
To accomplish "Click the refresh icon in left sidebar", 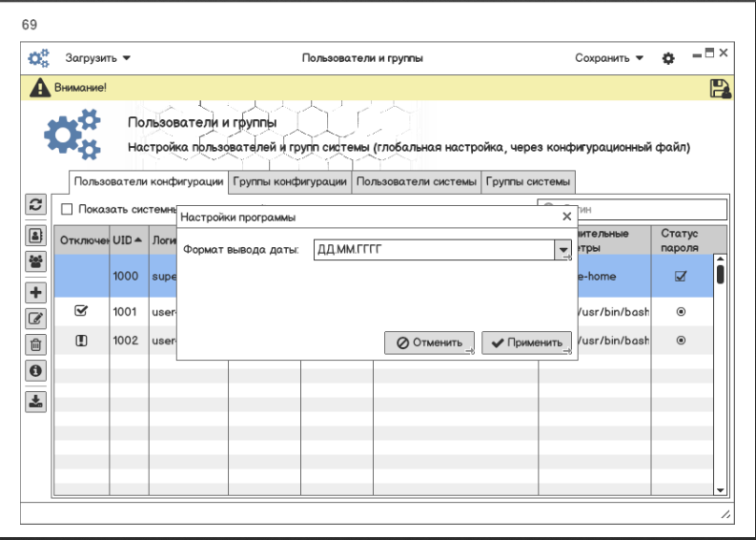I will [x=34, y=205].
